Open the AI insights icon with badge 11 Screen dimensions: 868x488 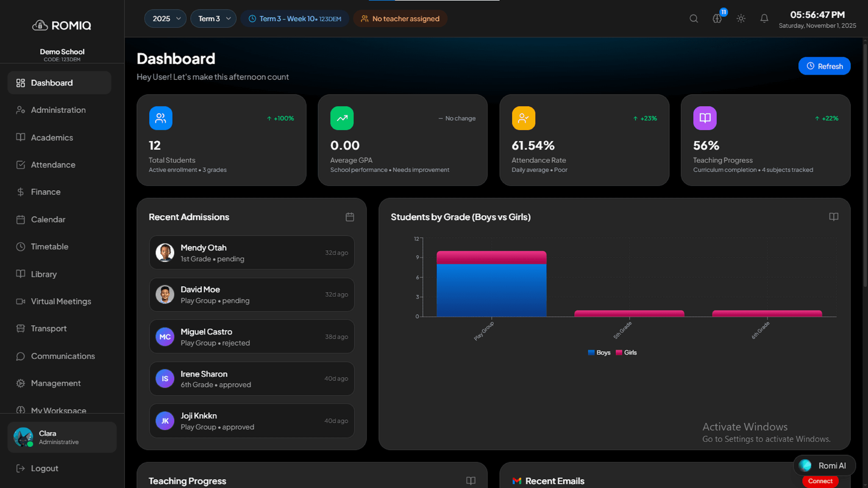tap(717, 19)
